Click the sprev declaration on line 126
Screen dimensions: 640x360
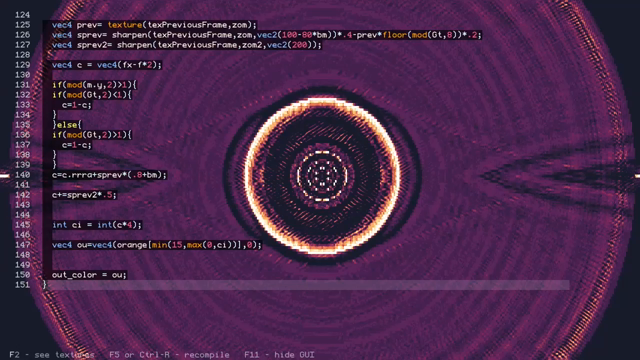267,35
